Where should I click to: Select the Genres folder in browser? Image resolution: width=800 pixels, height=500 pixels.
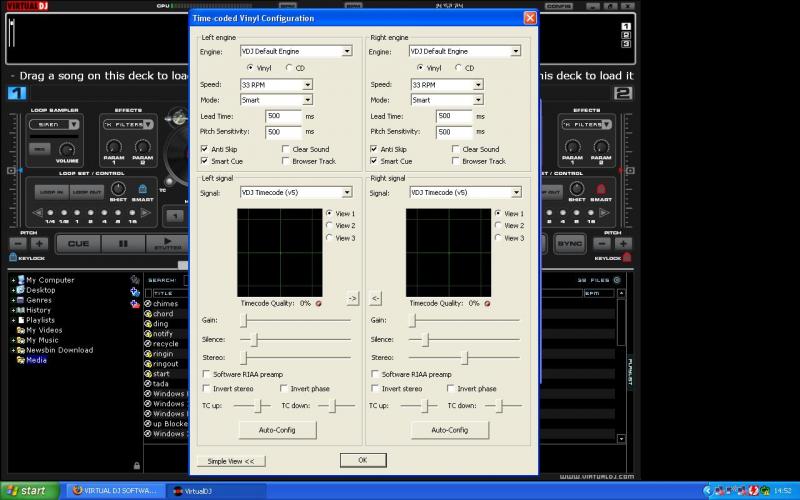pos(39,300)
